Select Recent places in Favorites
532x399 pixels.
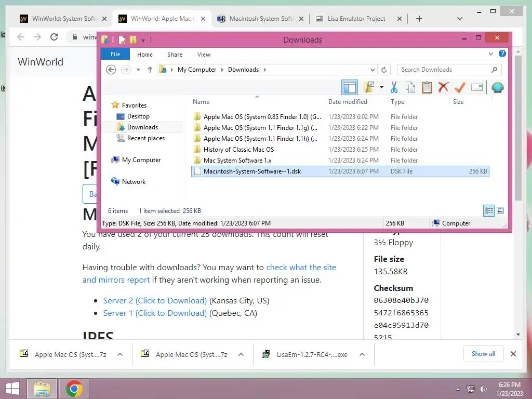146,138
